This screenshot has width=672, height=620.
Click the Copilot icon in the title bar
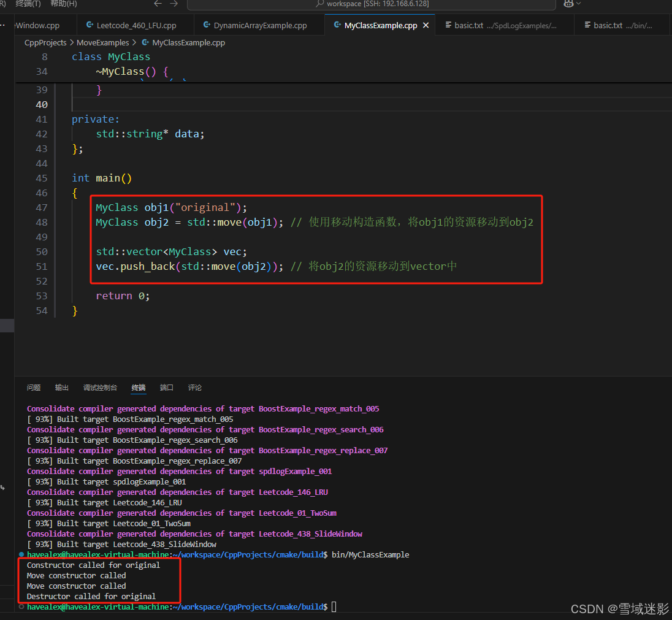pos(568,4)
